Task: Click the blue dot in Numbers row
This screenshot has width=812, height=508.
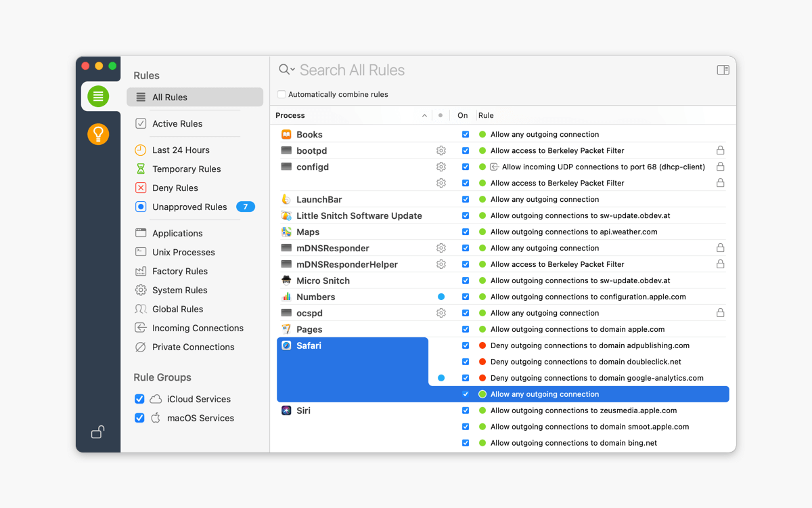Action: tap(441, 297)
